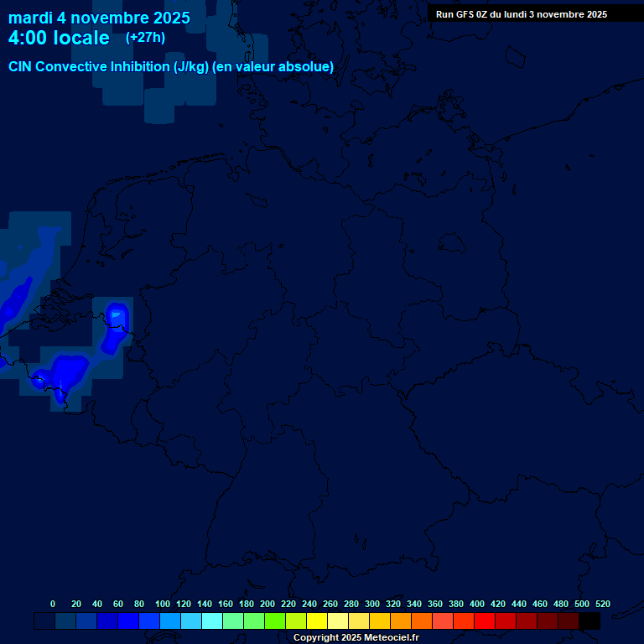Select the pale yellow swatch between 260 and 280
Screen dimensions: 644x644
338,621
